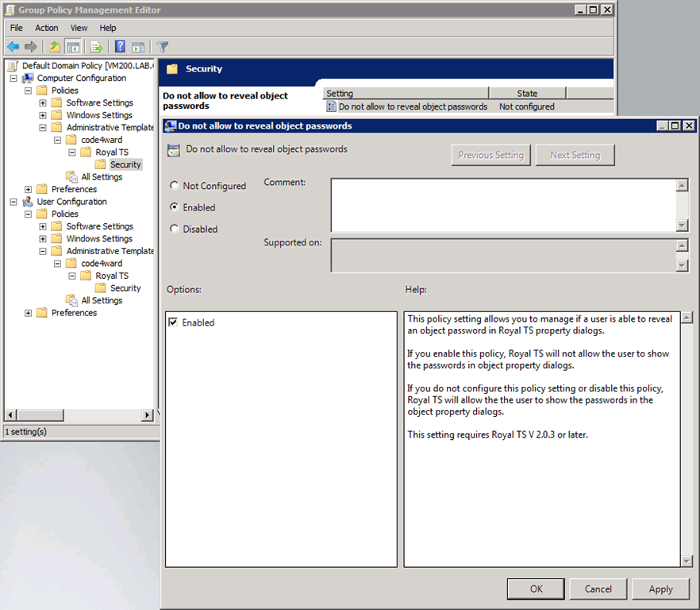Toggle the Show/Hide console tree icon

pos(73,47)
